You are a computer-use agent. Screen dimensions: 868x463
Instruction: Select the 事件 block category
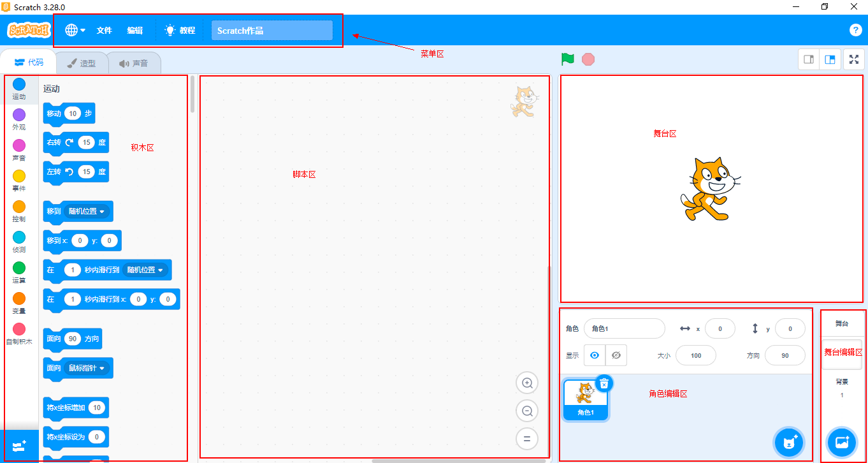pyautogui.click(x=19, y=180)
